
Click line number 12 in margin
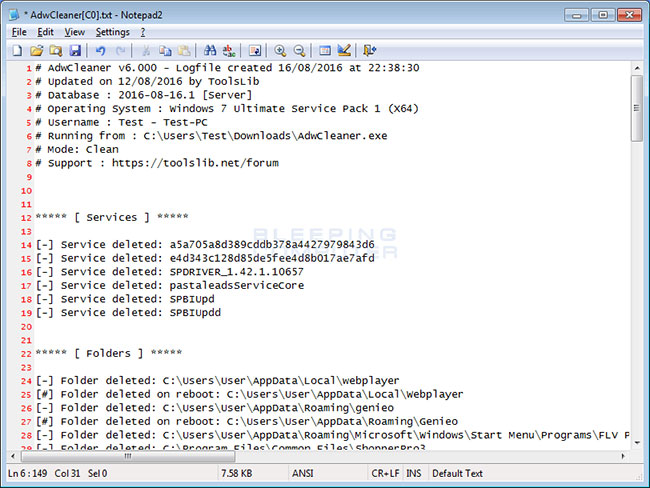(x=26, y=218)
